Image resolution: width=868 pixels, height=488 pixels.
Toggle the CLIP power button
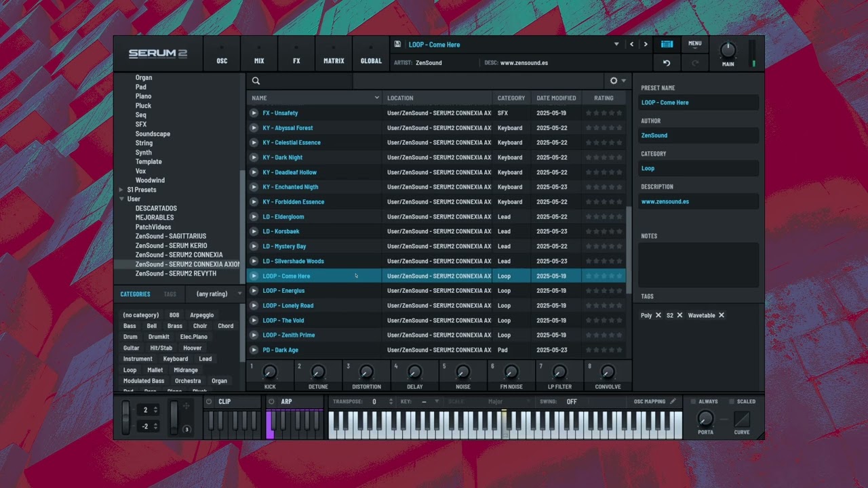209,402
